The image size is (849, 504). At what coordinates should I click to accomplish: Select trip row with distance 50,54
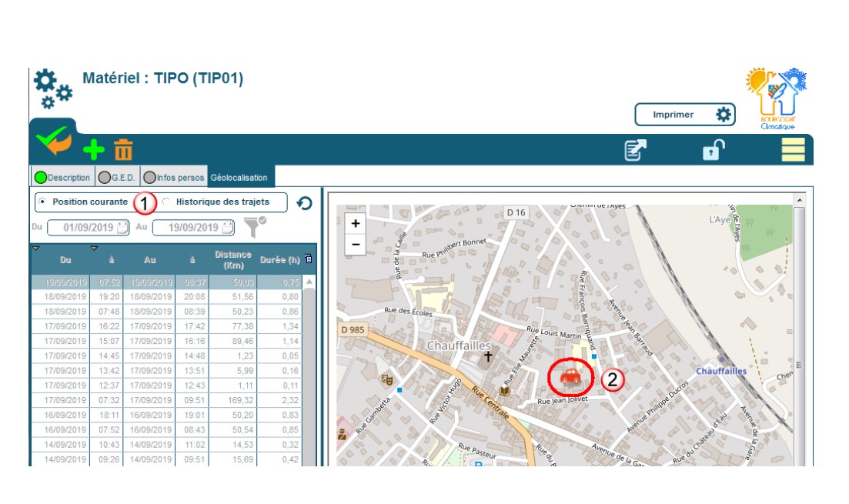(x=167, y=429)
